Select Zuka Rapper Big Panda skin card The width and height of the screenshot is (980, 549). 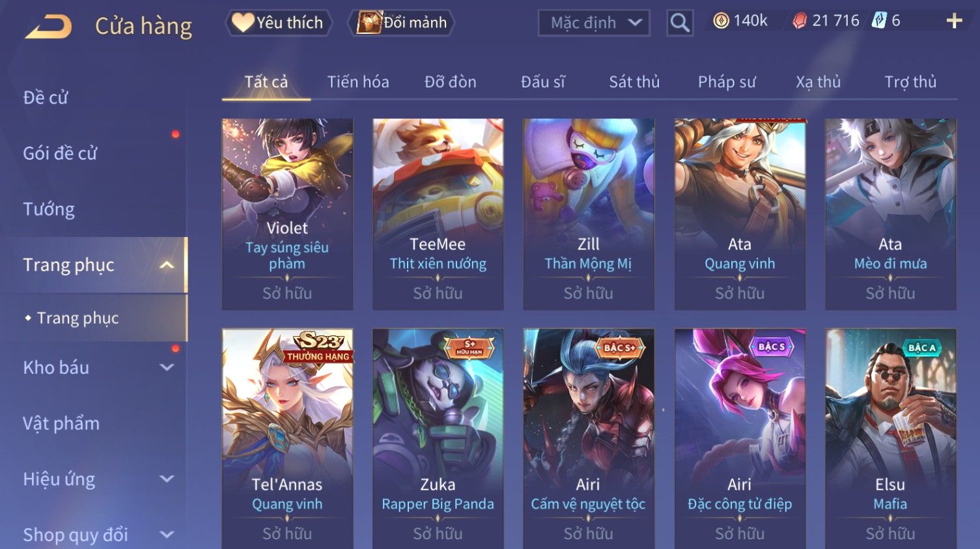[438, 438]
